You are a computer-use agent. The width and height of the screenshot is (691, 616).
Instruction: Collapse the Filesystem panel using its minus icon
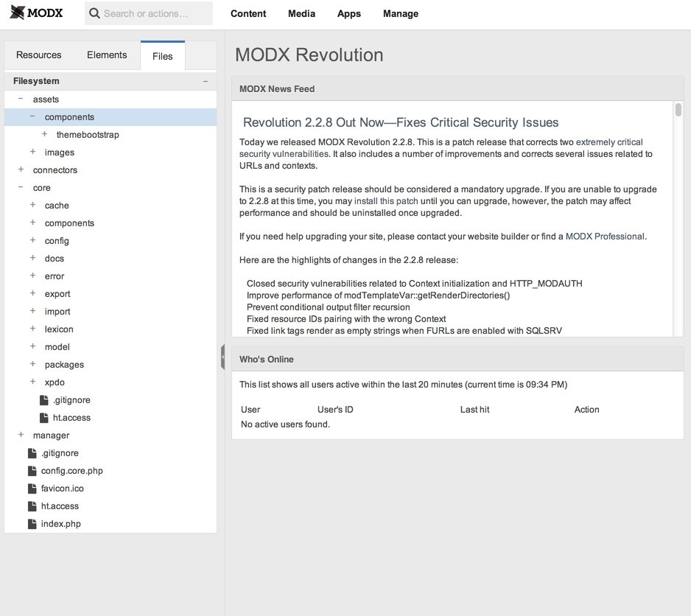[206, 81]
